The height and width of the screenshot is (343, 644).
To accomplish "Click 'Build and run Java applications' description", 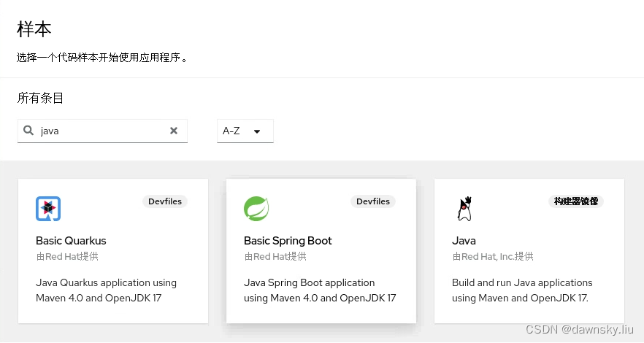I will point(522,282).
